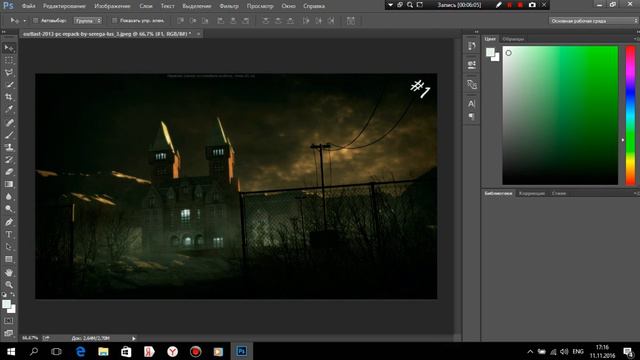
Task: Toggle Quick Mask mode
Action: [9, 321]
